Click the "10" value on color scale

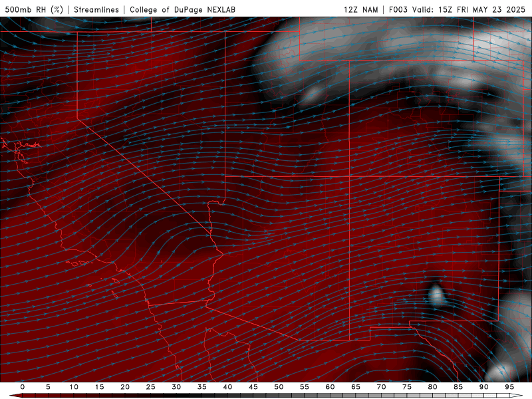click(x=74, y=387)
